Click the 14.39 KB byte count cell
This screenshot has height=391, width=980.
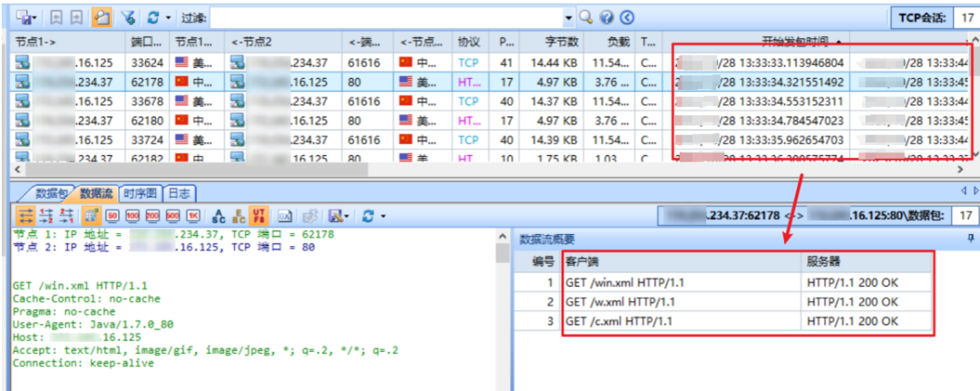tap(554, 140)
